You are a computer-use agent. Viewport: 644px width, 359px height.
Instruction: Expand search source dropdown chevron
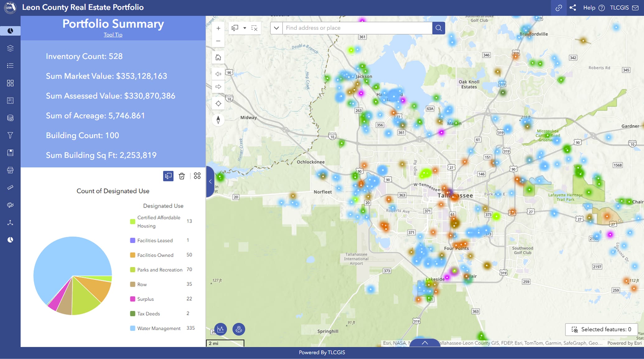[276, 28]
